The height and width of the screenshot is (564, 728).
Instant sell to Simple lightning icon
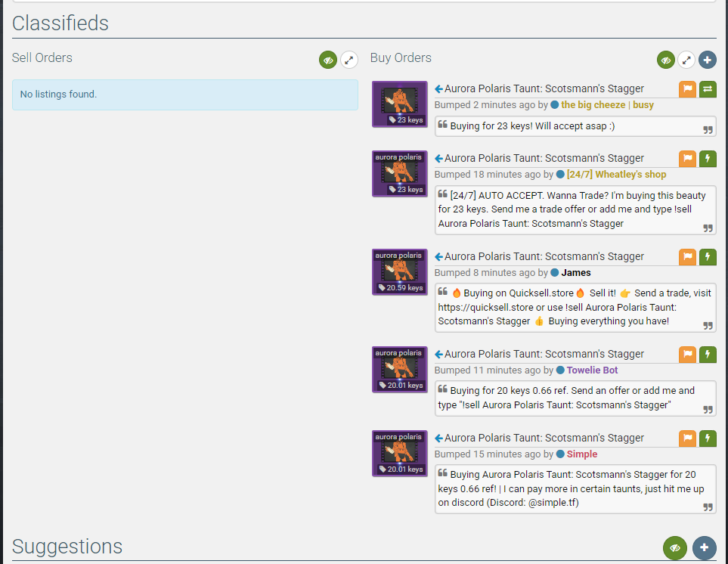pyautogui.click(x=708, y=438)
